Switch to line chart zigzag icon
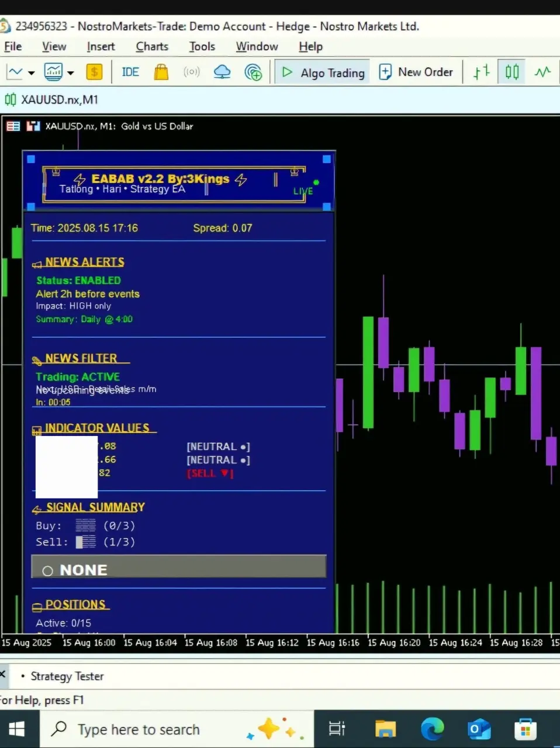The height and width of the screenshot is (748, 560). click(542, 72)
